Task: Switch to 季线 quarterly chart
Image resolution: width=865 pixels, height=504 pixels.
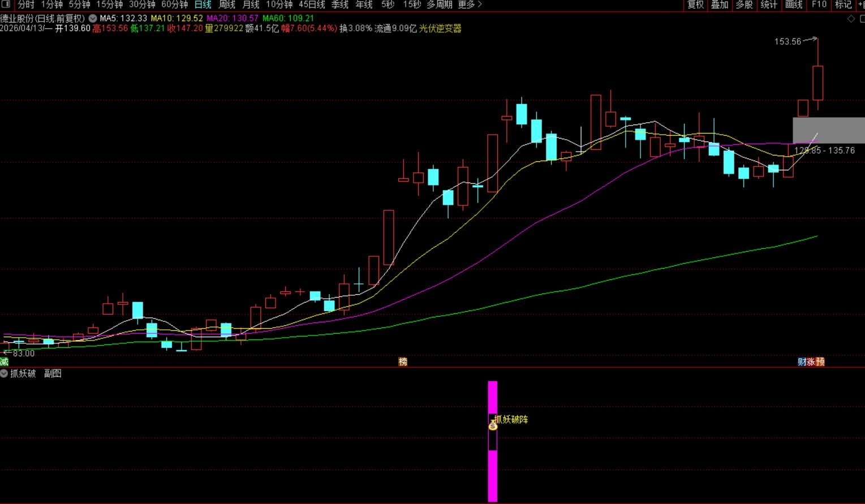Action: pyautogui.click(x=340, y=5)
